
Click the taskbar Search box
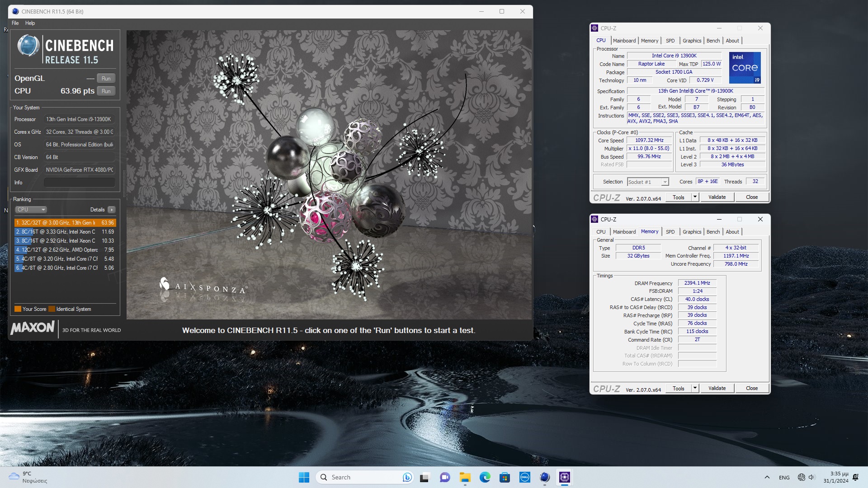[364, 477]
